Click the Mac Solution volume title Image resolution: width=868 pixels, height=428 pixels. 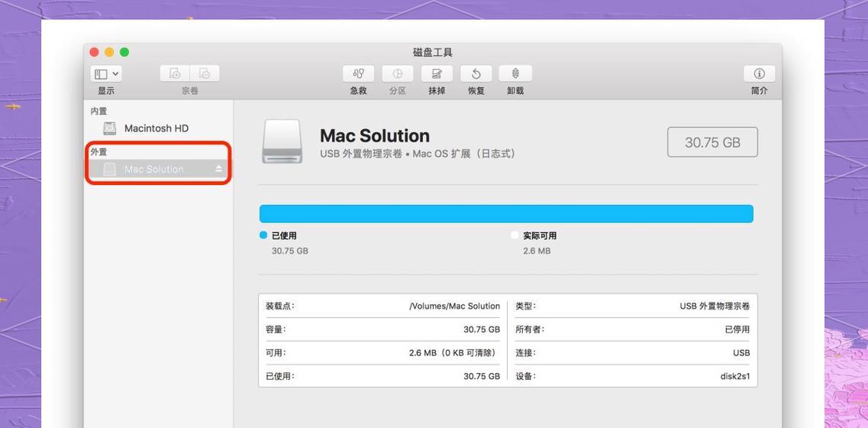(375, 136)
